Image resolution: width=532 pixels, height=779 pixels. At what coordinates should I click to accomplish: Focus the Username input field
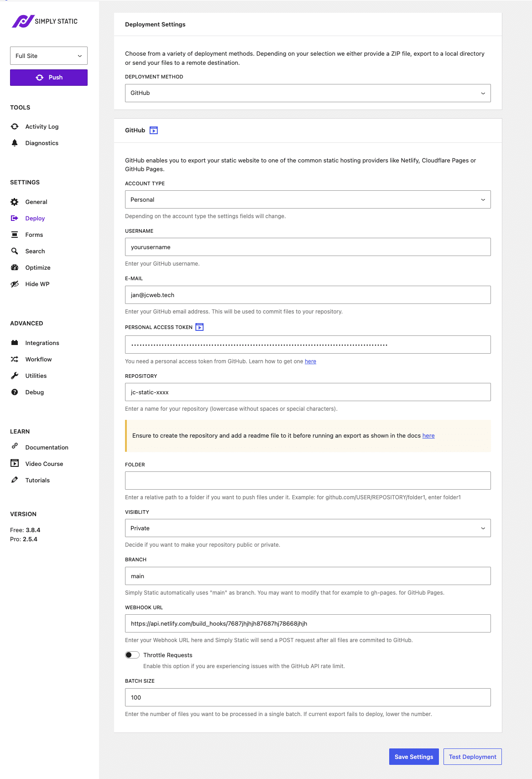pos(308,247)
